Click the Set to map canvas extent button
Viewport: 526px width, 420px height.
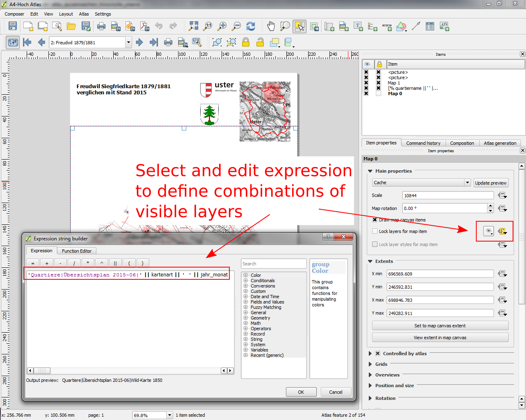pos(440,326)
